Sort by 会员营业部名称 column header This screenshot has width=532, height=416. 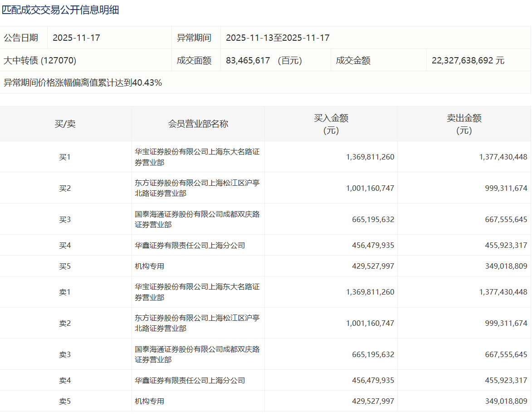coord(198,124)
